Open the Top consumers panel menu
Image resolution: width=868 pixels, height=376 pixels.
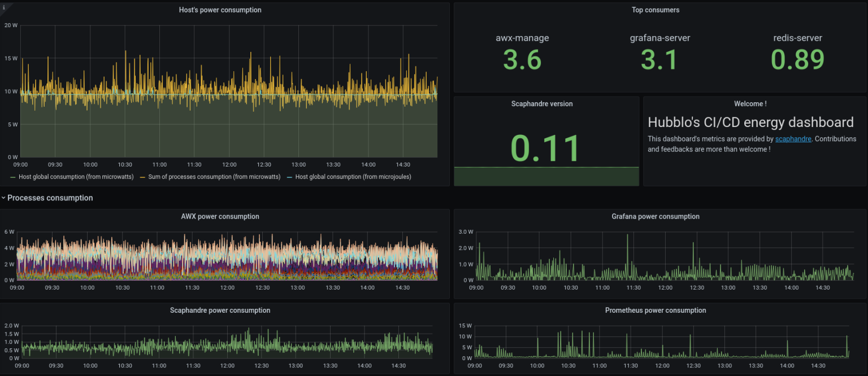click(x=656, y=10)
